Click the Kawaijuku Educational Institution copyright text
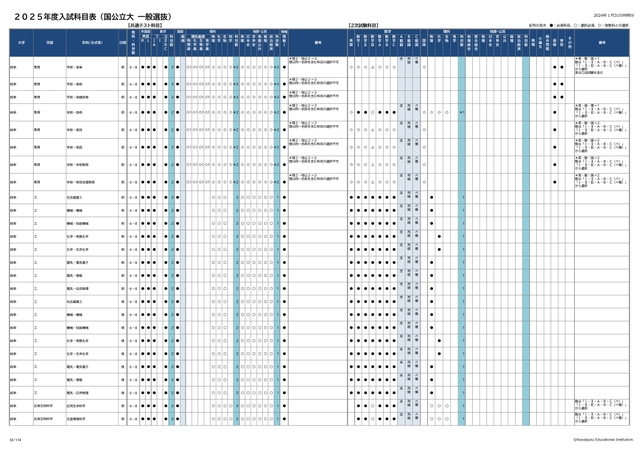This screenshot has height=455, width=644. [x=600, y=438]
